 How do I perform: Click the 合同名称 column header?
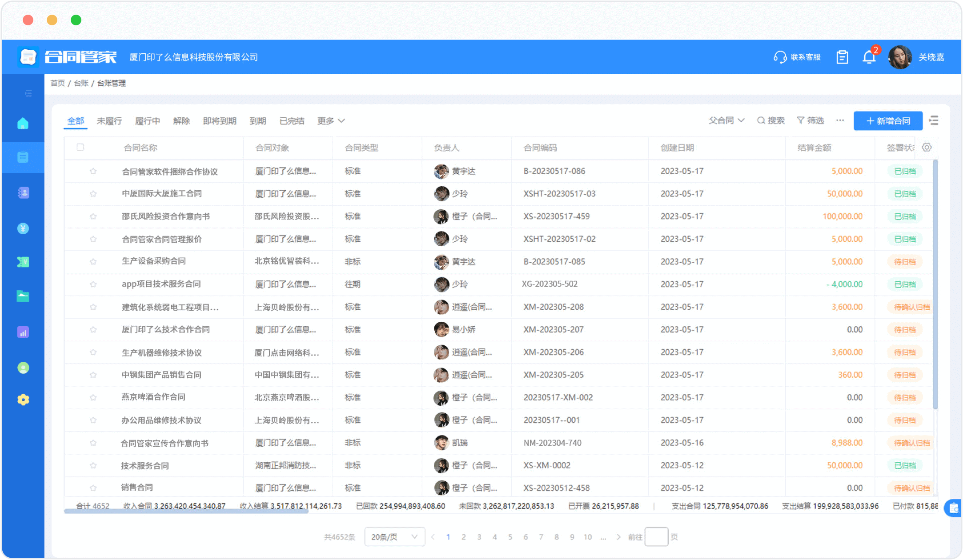pyautogui.click(x=140, y=148)
